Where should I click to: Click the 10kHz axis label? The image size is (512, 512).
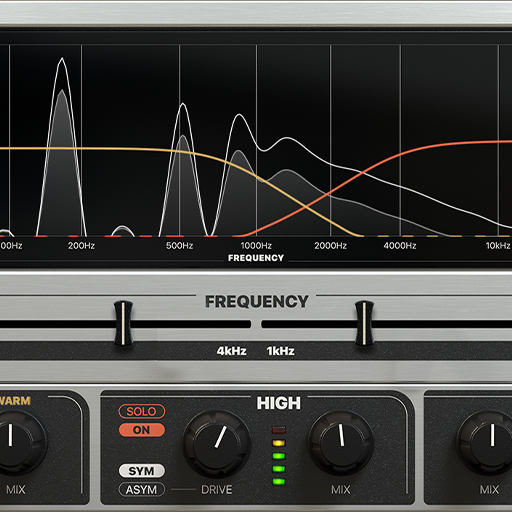498,246
